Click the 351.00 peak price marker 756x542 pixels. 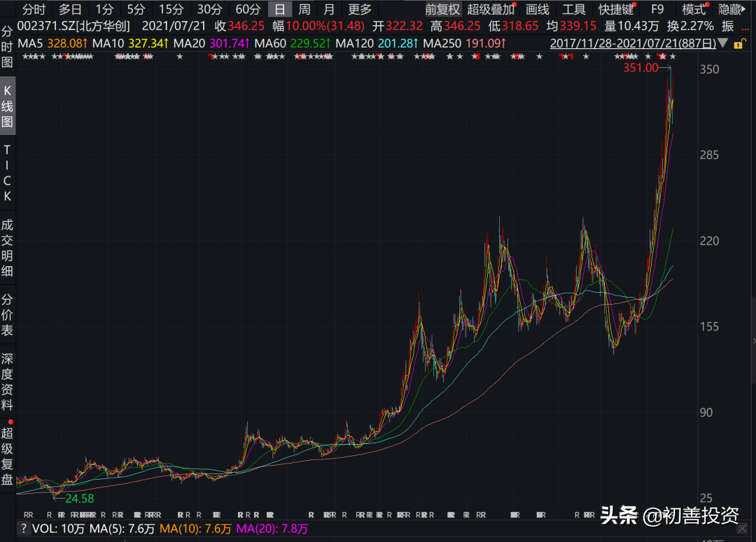point(640,69)
